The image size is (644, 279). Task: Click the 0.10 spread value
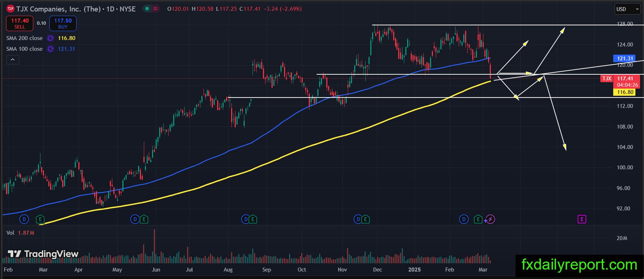pos(42,23)
